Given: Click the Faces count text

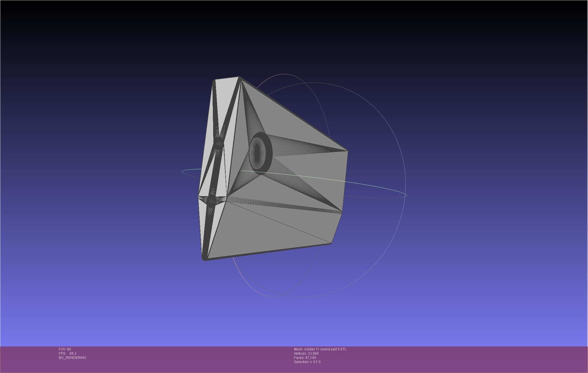Looking at the screenshot, I should tap(305, 358).
